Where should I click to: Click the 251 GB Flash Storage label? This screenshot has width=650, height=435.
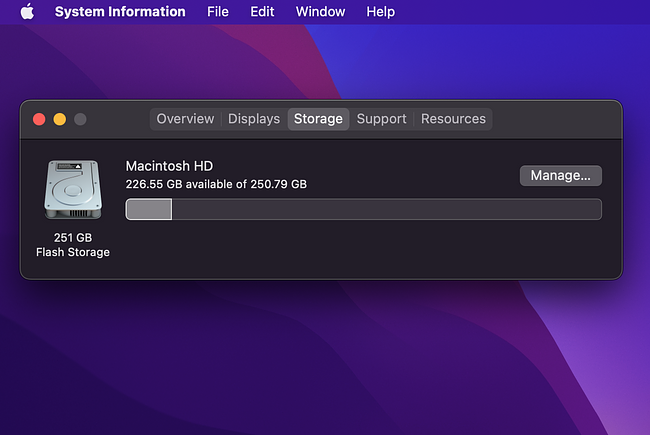point(72,245)
